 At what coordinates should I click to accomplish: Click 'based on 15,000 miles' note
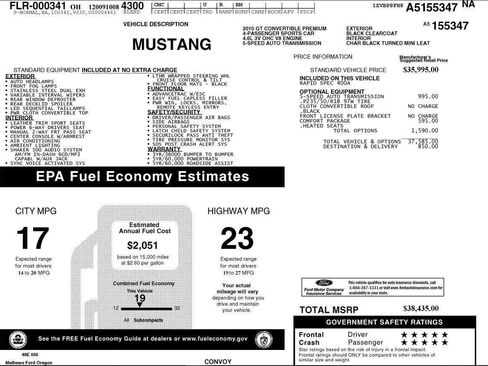pos(143,257)
